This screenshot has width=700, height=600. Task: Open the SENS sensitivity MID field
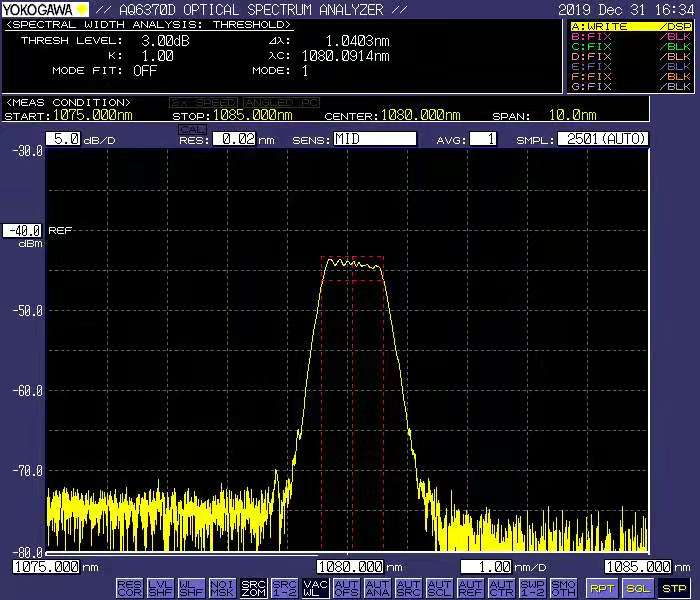(374, 139)
